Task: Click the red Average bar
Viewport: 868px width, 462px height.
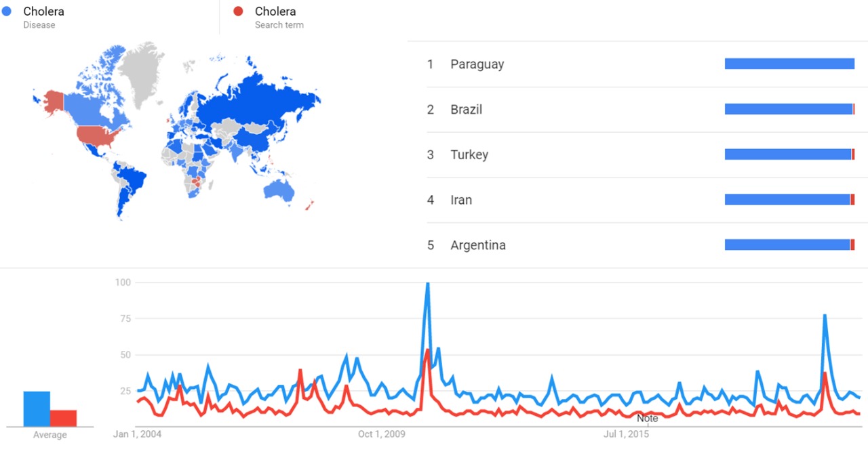Action: [63, 418]
